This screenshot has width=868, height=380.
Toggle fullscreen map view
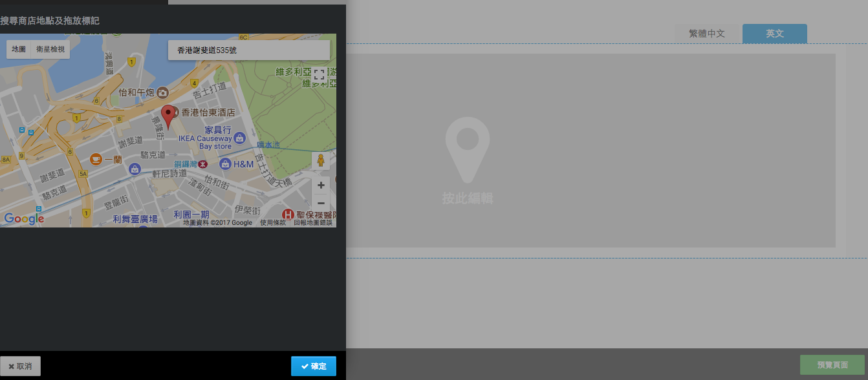319,74
